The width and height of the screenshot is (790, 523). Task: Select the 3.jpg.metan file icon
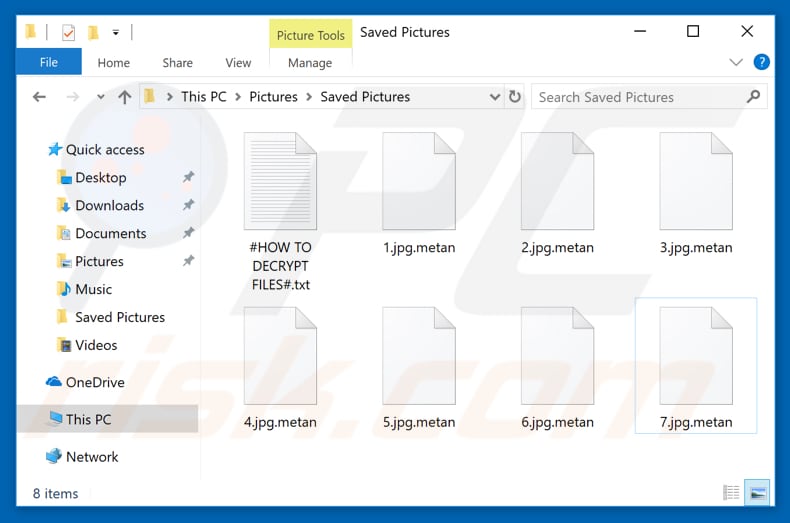[x=696, y=181]
